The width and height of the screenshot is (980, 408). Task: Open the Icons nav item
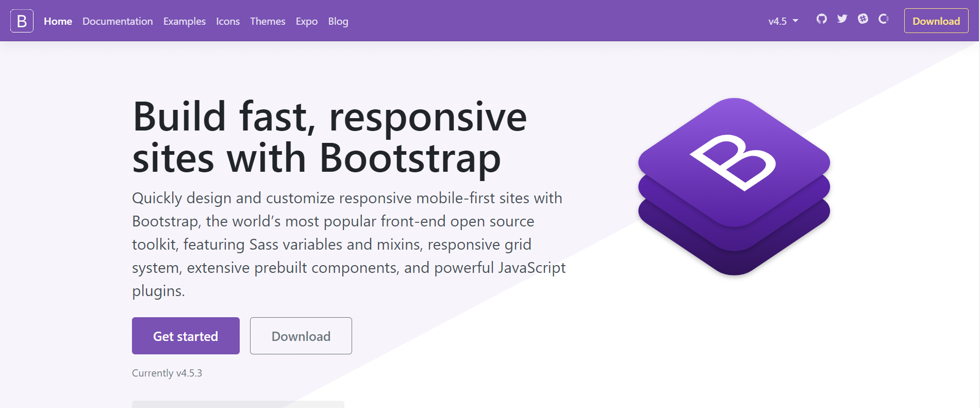click(228, 21)
